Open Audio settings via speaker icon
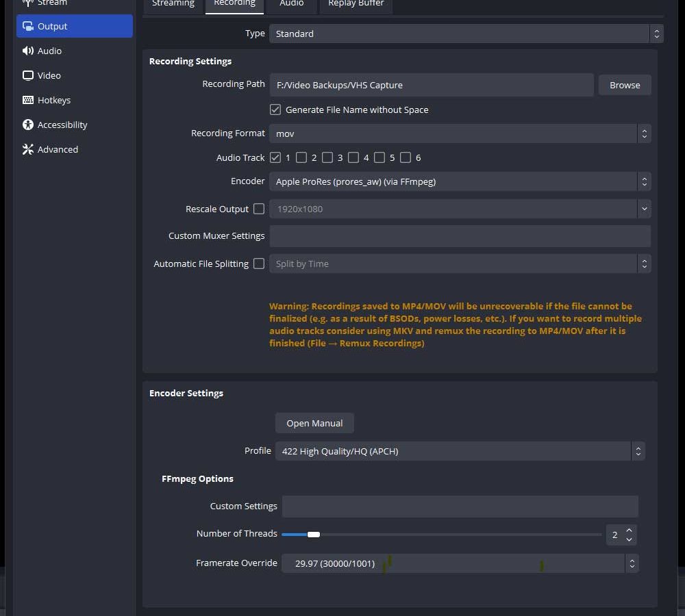Image resolution: width=685 pixels, height=616 pixels. click(28, 51)
